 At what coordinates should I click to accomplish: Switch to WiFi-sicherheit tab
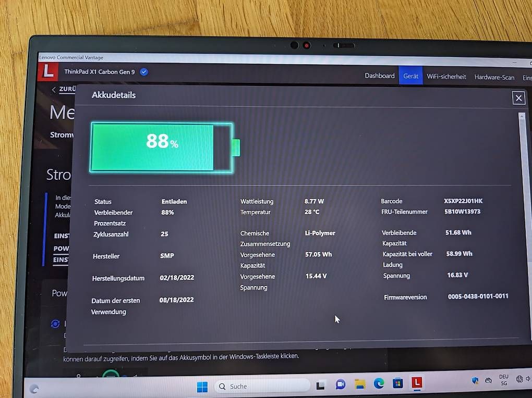click(x=446, y=77)
